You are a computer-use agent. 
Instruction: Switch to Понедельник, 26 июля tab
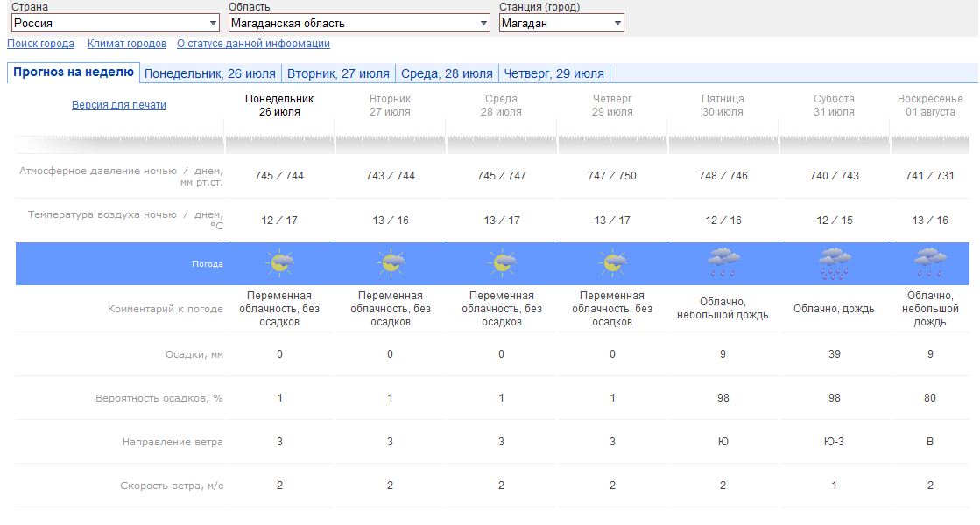coord(210,73)
